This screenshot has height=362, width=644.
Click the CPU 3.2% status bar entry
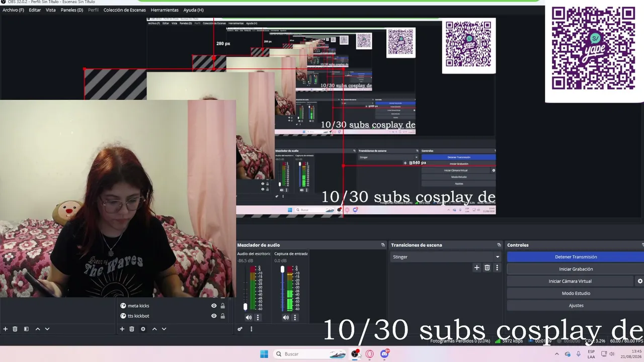595,341
